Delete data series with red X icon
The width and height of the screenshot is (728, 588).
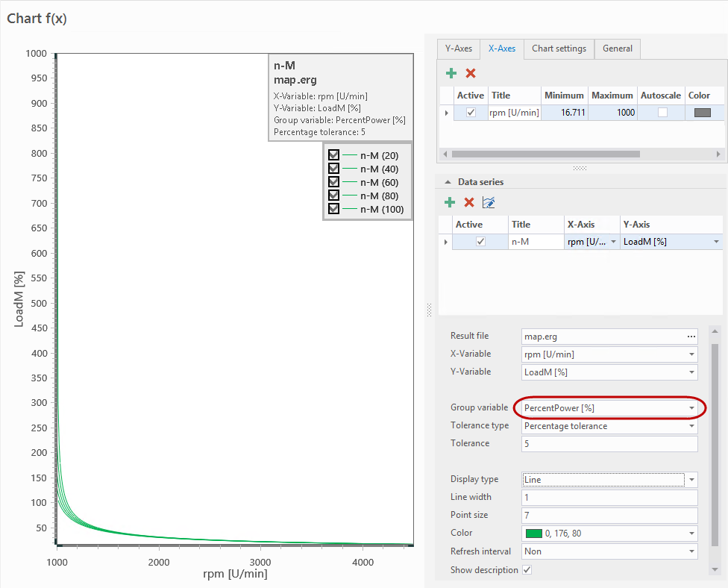tap(469, 202)
